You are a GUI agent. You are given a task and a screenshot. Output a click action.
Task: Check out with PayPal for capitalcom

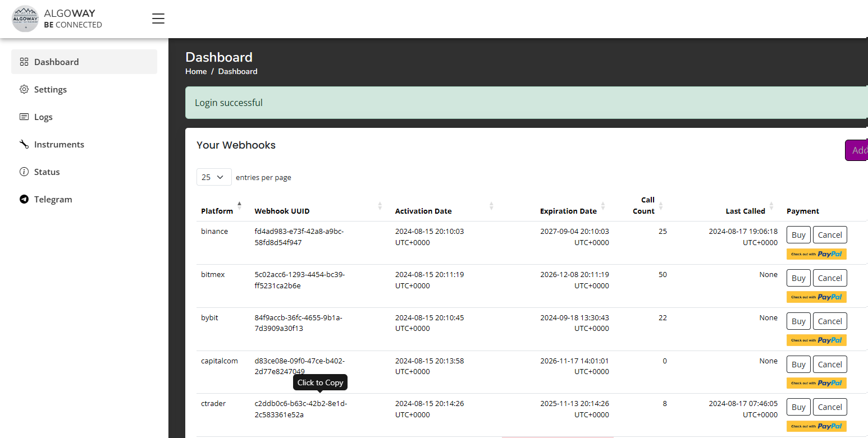[816, 383]
